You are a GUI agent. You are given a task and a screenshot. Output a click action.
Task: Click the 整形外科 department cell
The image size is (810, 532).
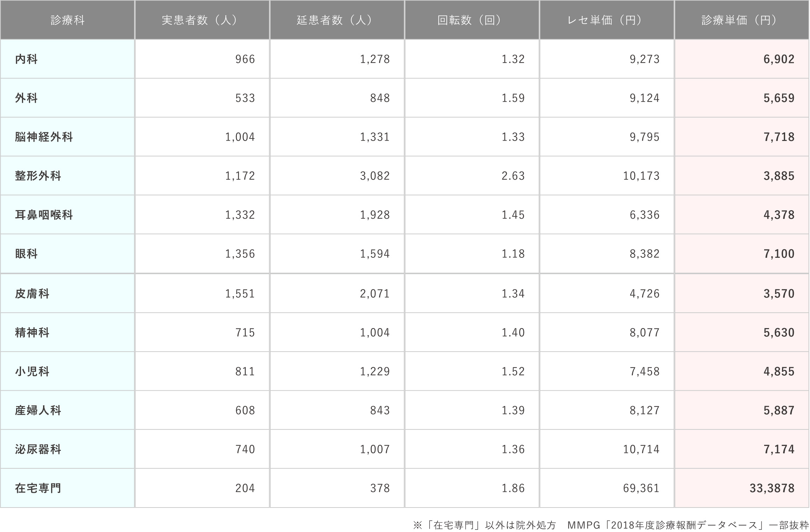38,176
